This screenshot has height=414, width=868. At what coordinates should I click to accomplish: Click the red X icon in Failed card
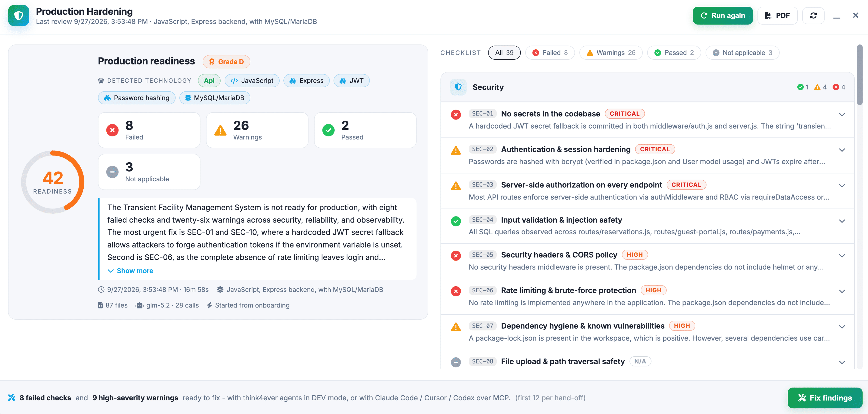pyautogui.click(x=112, y=130)
